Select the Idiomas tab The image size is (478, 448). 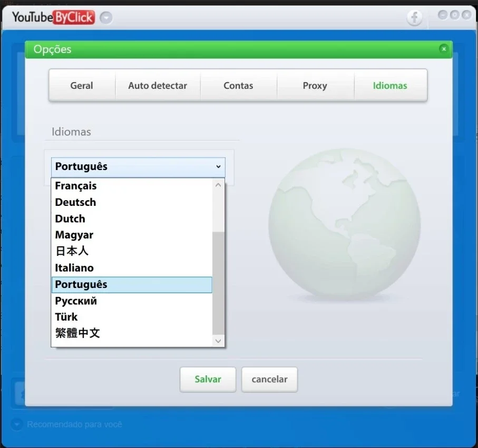point(390,85)
